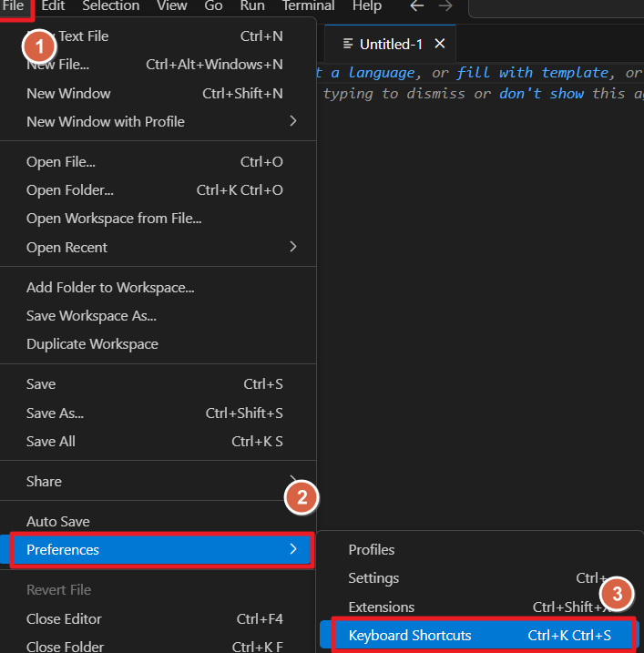Click the command center search box
Screen dimensions: 644x653
coord(557,7)
